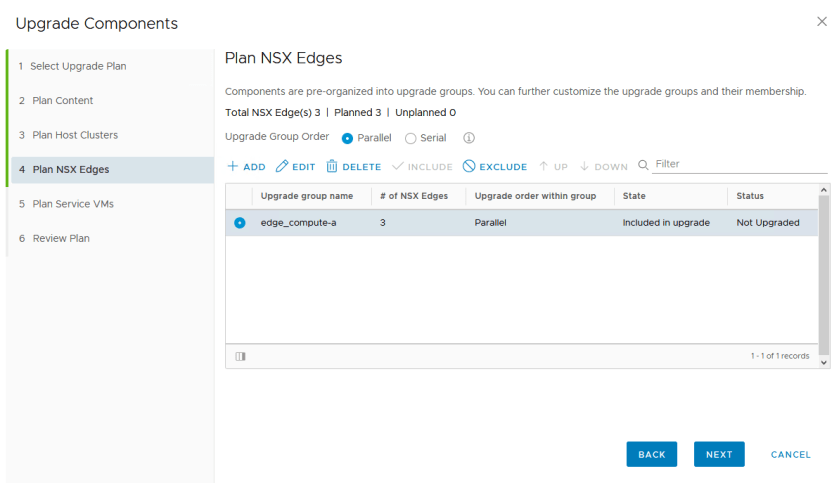
Task: Click the Down arrow icon
Action: coord(585,167)
